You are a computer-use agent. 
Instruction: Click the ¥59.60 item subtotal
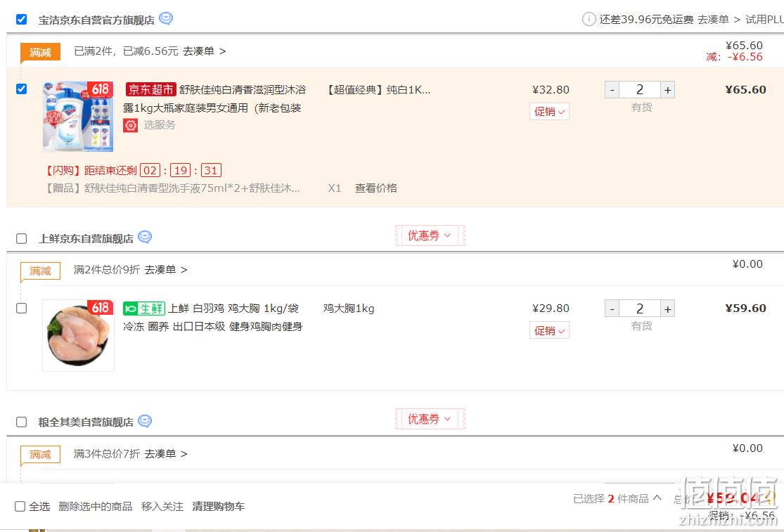point(745,309)
